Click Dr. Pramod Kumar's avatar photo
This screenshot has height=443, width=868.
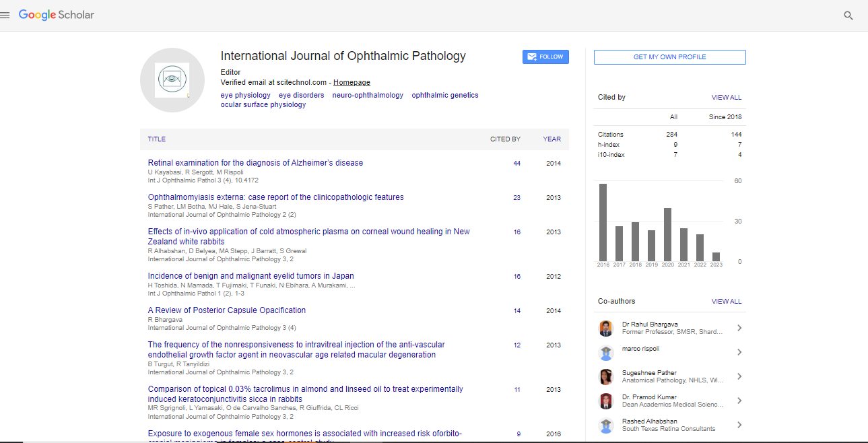coord(606,401)
